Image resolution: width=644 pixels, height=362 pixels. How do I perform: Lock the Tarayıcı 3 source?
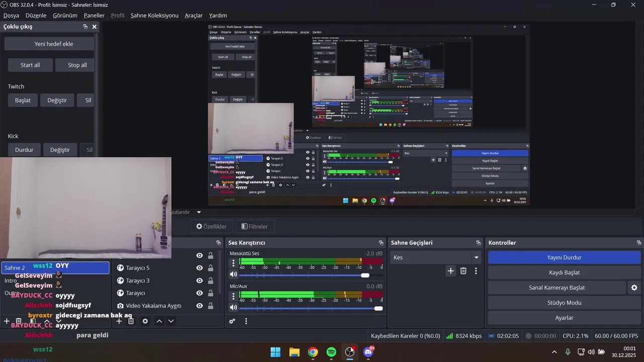(210, 281)
